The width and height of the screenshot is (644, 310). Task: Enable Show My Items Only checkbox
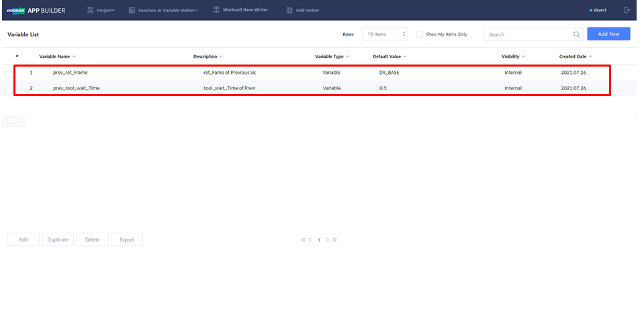pyautogui.click(x=420, y=34)
